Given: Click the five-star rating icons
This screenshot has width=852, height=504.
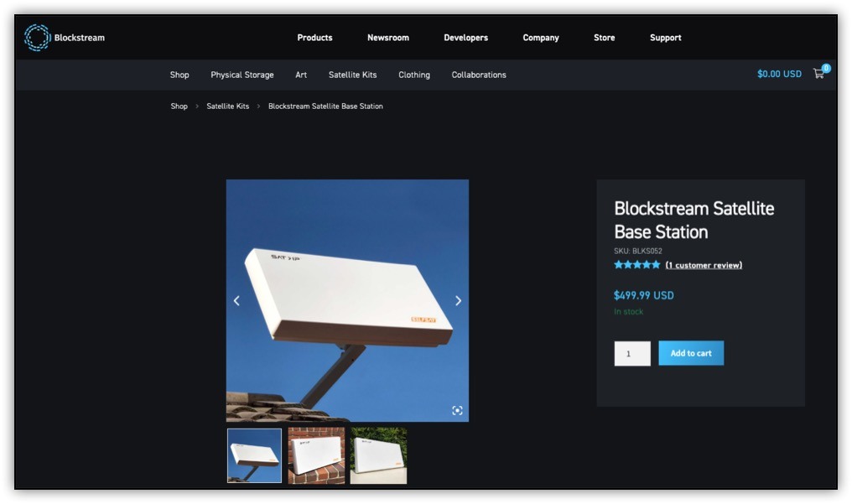Looking at the screenshot, I should 636,265.
